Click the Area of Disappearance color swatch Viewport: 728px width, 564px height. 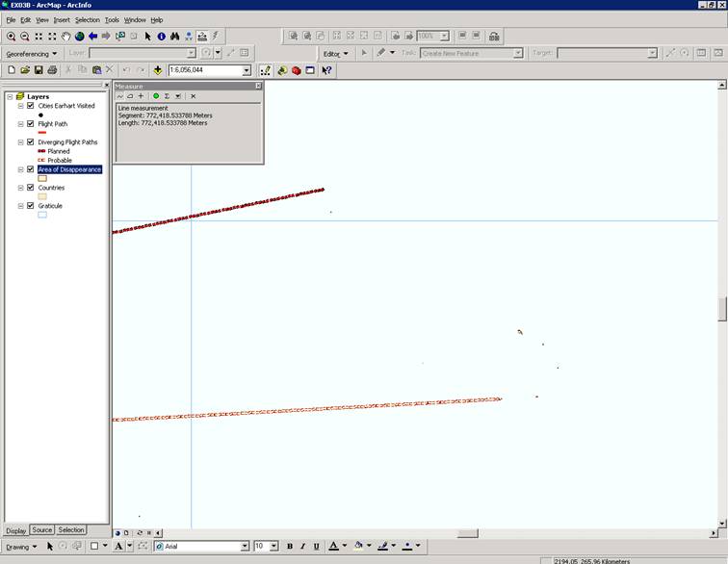pos(42,178)
